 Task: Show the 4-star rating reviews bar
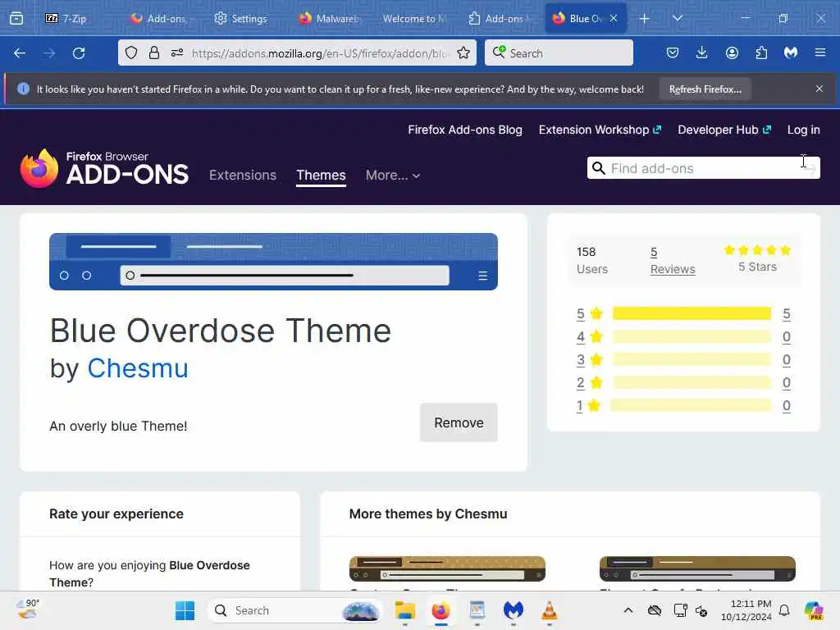(691, 336)
